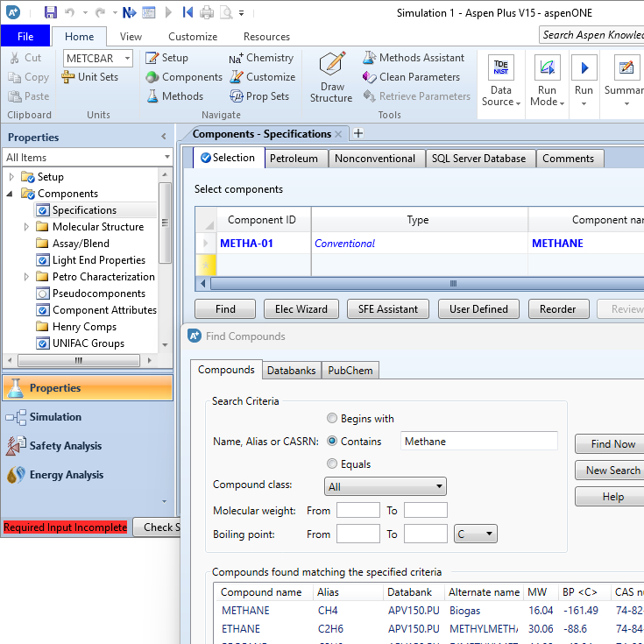Click the Save icon in the title bar

pos(50,12)
